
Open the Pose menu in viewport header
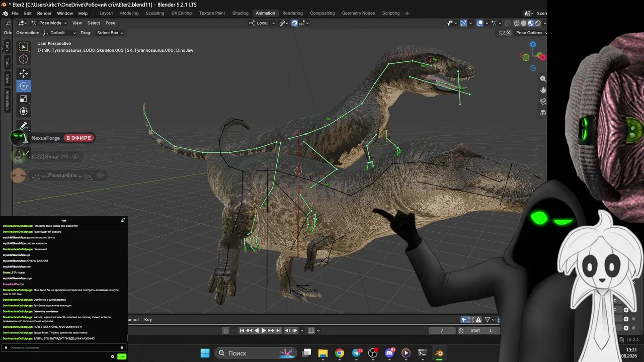pos(110,23)
